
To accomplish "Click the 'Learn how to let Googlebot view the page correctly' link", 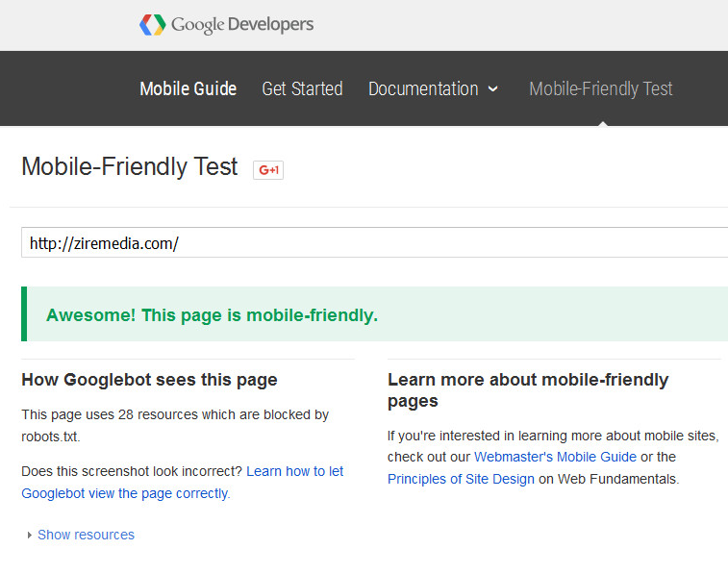I will click(x=183, y=482).
